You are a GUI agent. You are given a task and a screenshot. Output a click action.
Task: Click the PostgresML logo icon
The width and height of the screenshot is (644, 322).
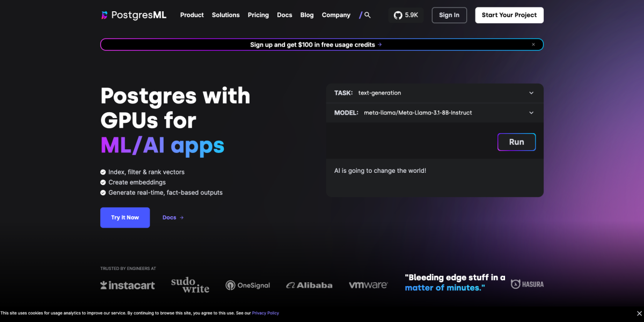(x=105, y=15)
